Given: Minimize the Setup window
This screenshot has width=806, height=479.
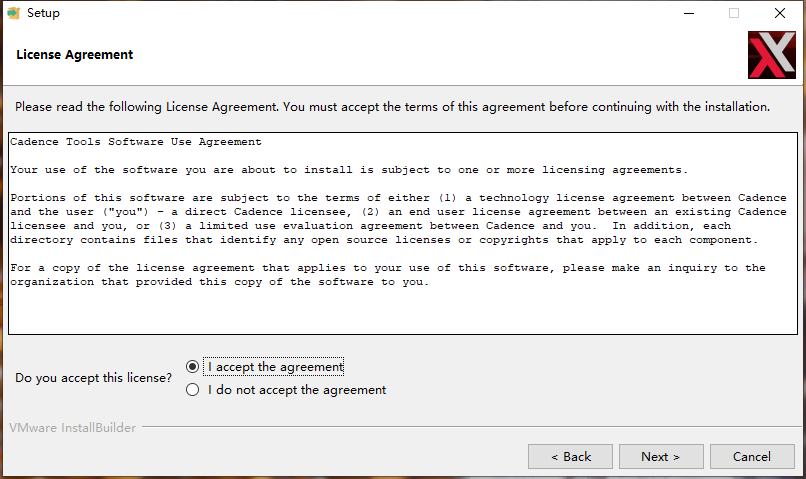Looking at the screenshot, I should (689, 13).
